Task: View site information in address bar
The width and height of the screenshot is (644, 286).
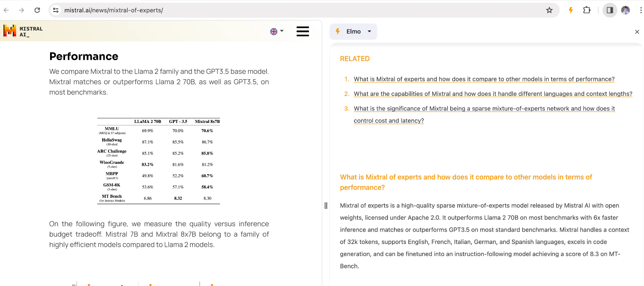Action: pyautogui.click(x=56, y=10)
